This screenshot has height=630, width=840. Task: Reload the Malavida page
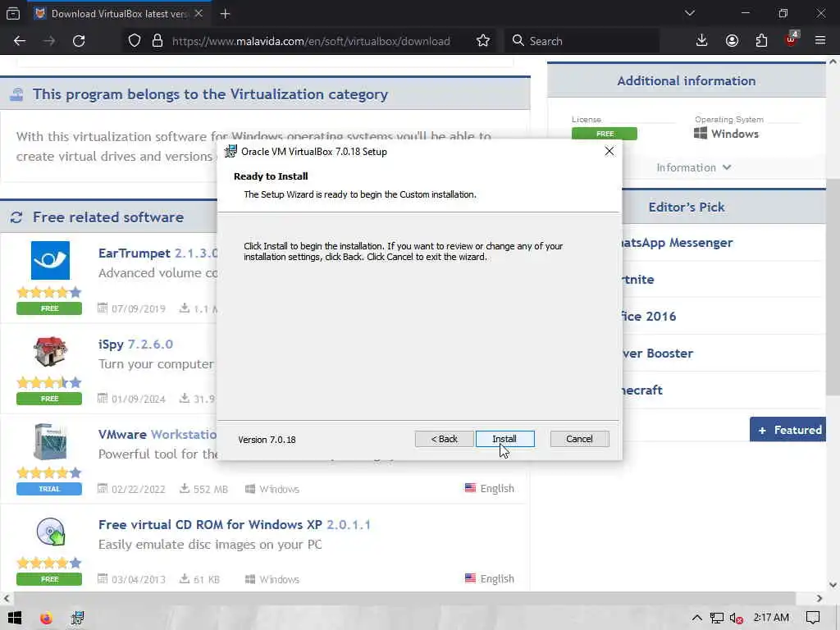pos(79,41)
